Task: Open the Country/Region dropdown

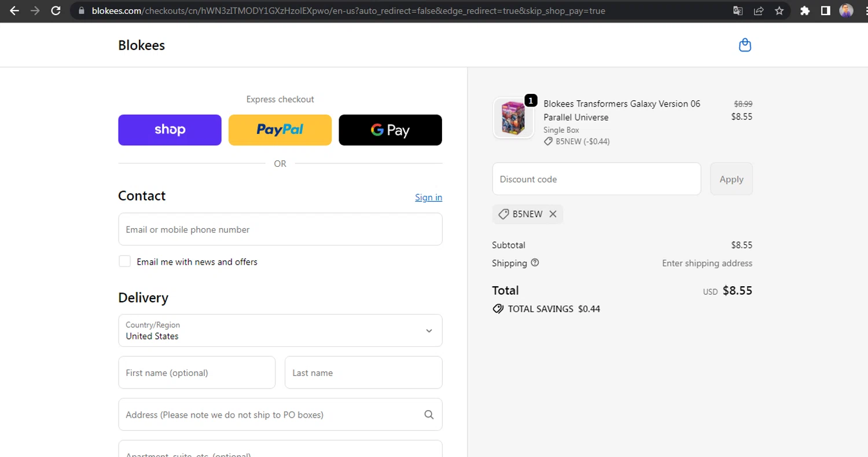Action: coord(280,331)
